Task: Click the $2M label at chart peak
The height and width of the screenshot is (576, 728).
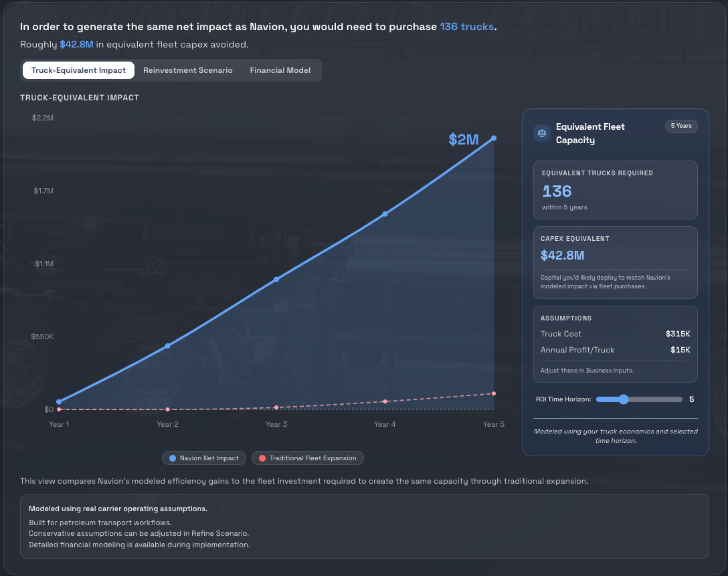Action: [463, 139]
